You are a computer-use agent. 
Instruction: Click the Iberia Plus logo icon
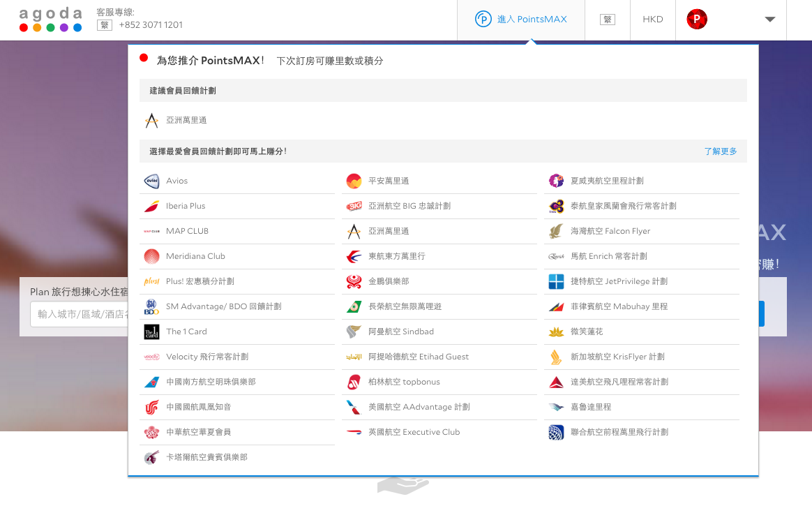152,206
